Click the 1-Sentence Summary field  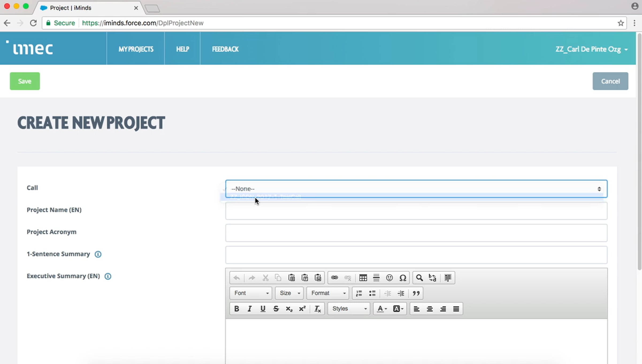click(416, 255)
